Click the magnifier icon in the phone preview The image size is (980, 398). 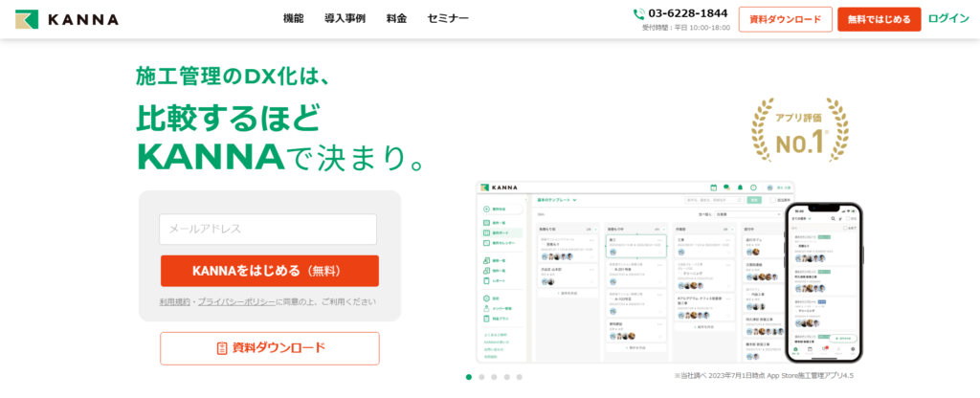[x=834, y=219]
